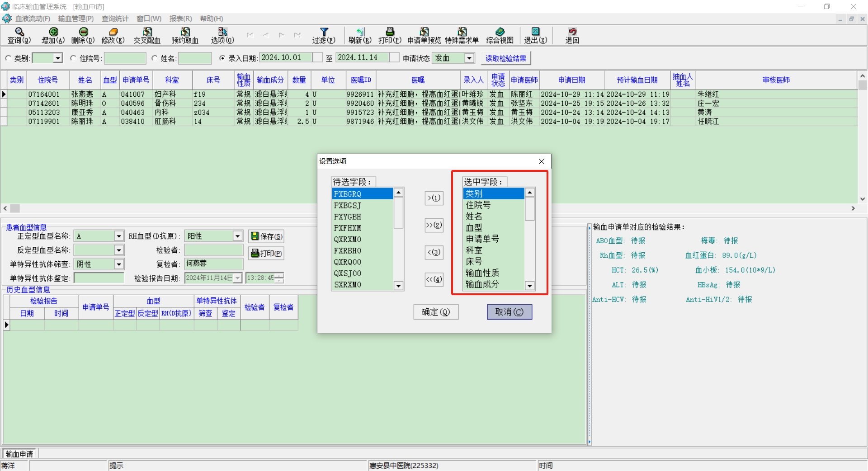Click the 检验报告 time spinner

280,278
